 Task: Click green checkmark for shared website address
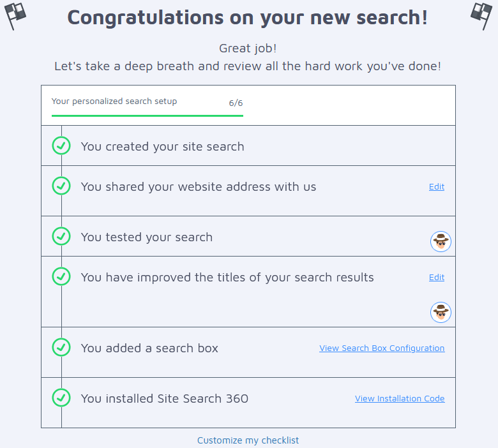pos(61,186)
